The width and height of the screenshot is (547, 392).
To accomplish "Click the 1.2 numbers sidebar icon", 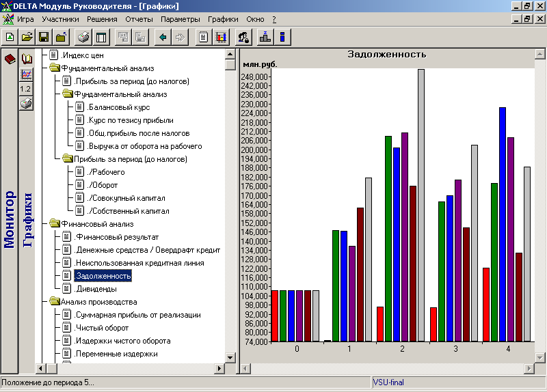I will (26, 89).
